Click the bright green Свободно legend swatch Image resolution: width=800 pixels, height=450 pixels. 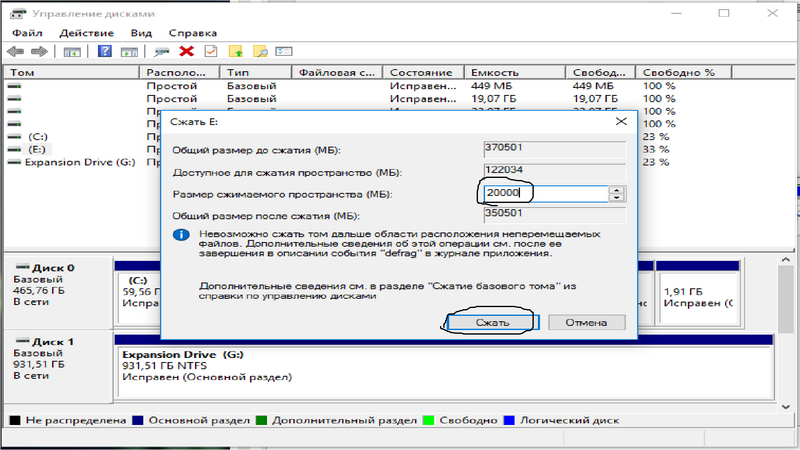[x=429, y=420]
